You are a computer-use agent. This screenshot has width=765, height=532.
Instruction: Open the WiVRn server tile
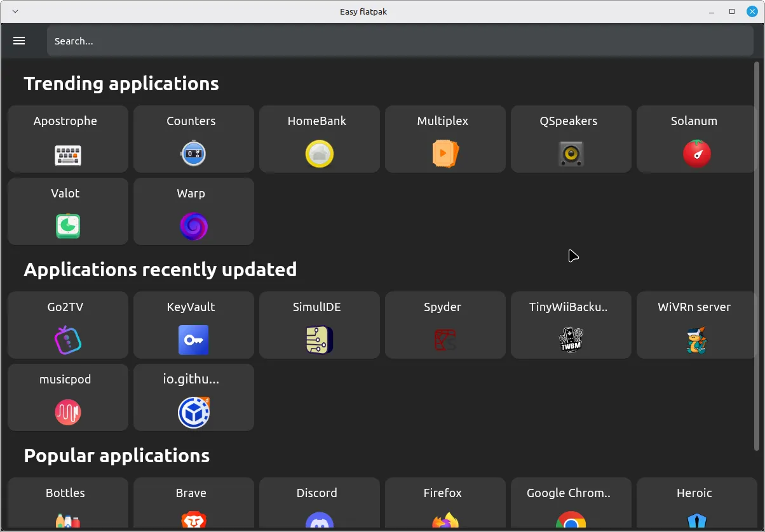[696, 325]
